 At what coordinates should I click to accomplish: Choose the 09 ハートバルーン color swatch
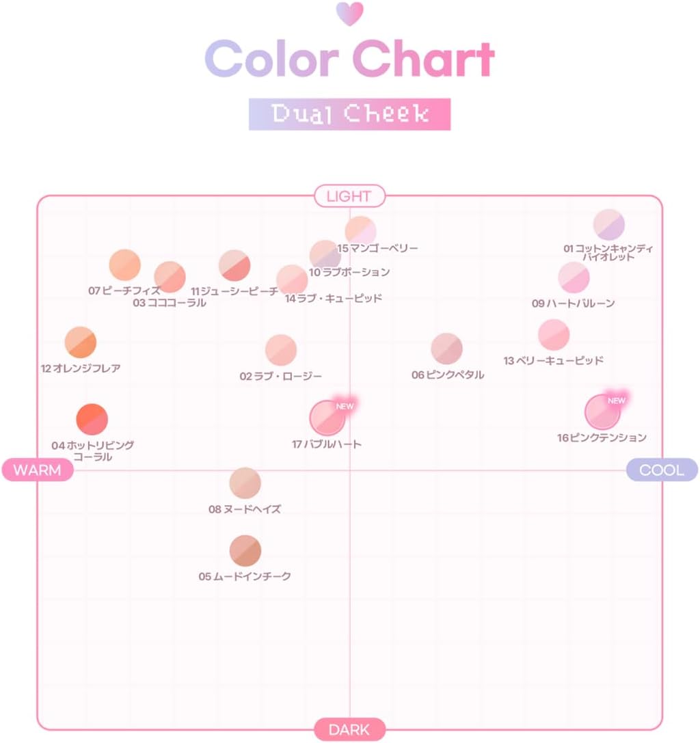tap(574, 278)
